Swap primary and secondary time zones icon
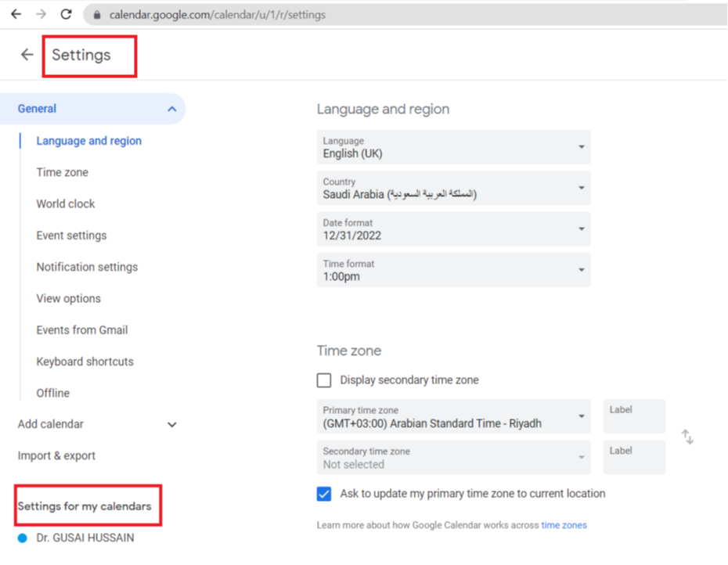728x565 pixels. tap(687, 437)
